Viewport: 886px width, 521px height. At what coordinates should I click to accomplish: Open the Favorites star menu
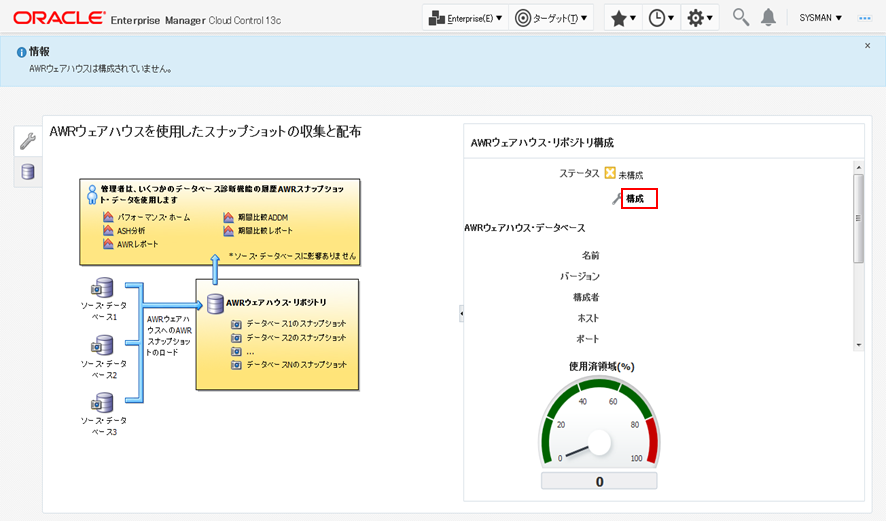(x=623, y=18)
